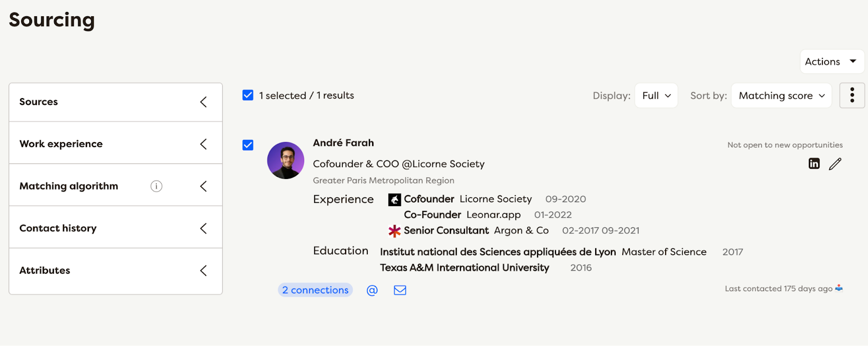Click the pencil icon to edit candidate

(x=835, y=163)
